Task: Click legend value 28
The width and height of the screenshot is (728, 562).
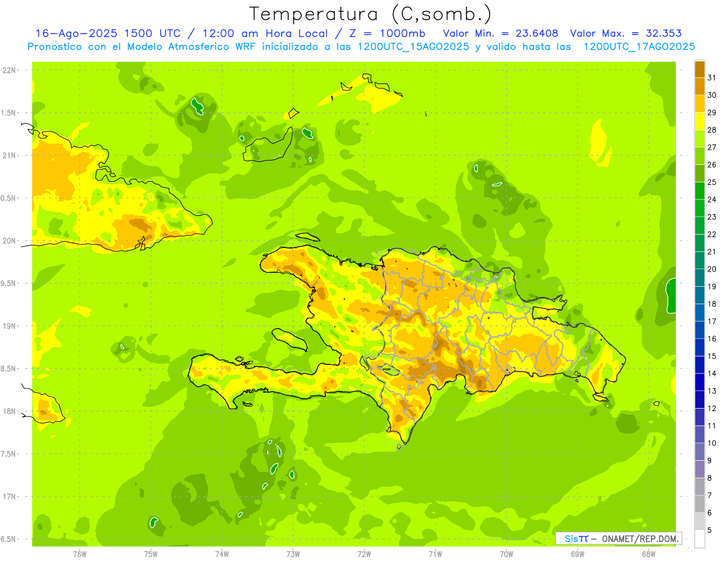Action: point(712,130)
